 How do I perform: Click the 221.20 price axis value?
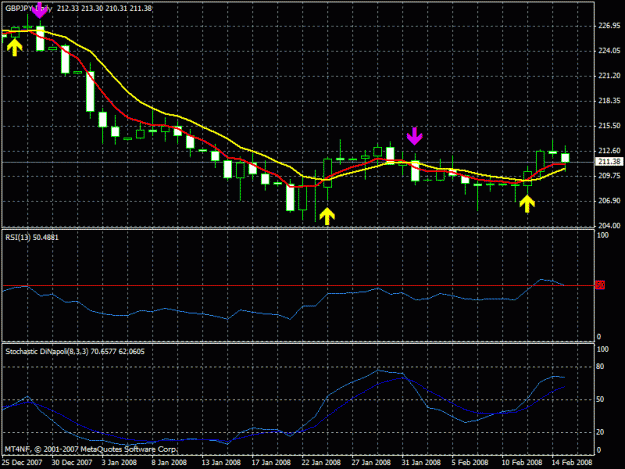point(609,76)
